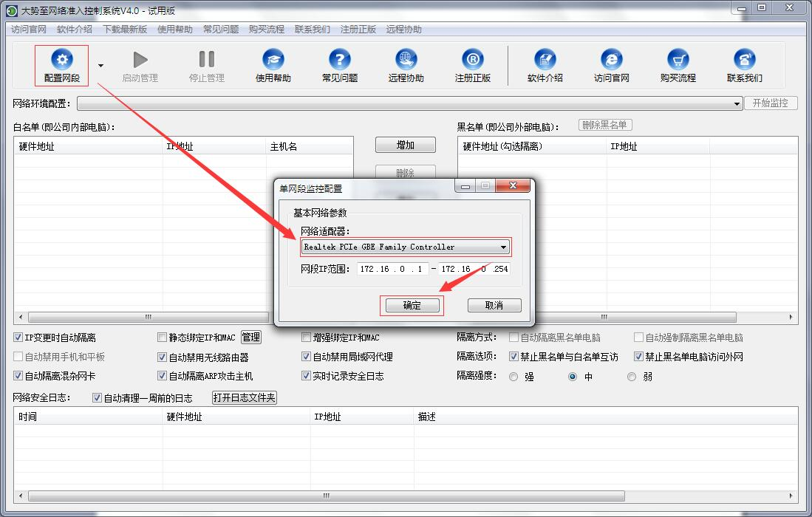Minimize the 单网段监控配置 dialog
The width and height of the screenshot is (812, 517).
(465, 186)
